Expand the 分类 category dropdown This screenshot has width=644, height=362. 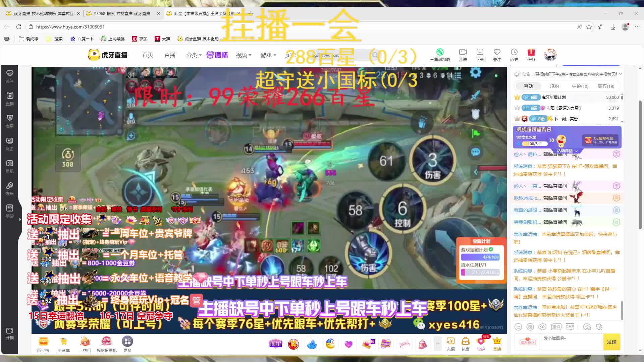pos(194,55)
